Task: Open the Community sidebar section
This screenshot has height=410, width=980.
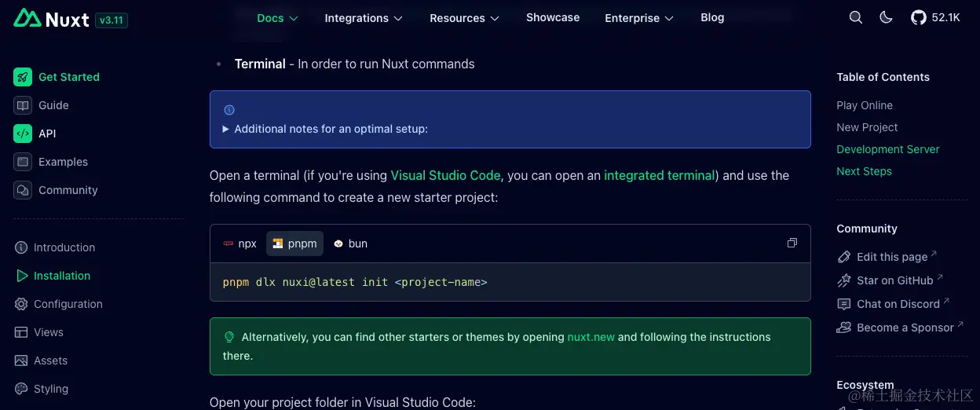Action: 68,190
